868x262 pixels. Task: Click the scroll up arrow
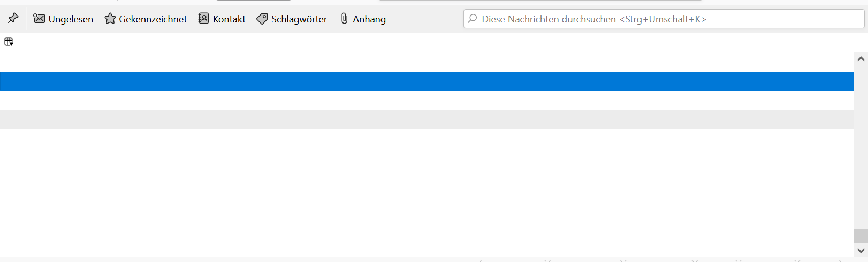coord(861,59)
